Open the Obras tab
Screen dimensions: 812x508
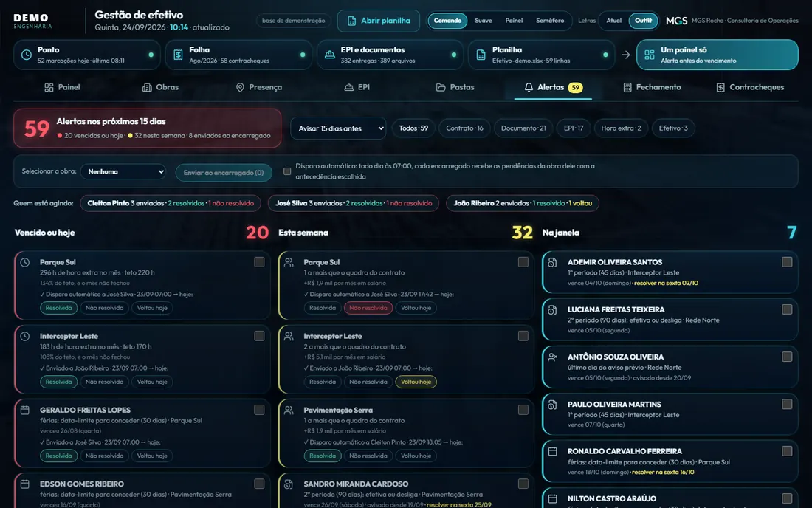pos(160,87)
